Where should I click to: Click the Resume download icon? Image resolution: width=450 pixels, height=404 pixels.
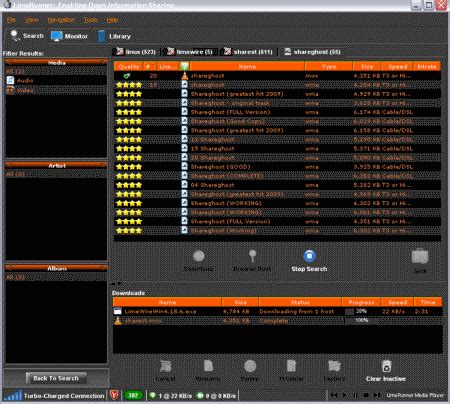[208, 366]
